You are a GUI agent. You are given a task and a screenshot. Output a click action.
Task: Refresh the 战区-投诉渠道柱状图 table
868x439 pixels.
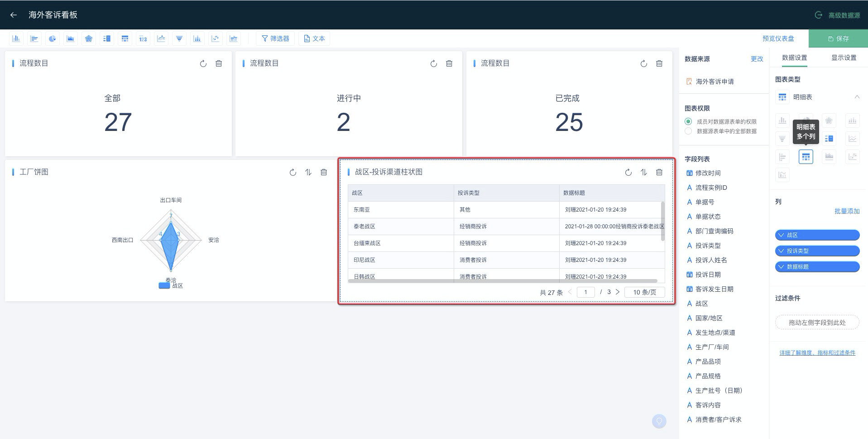(x=628, y=172)
